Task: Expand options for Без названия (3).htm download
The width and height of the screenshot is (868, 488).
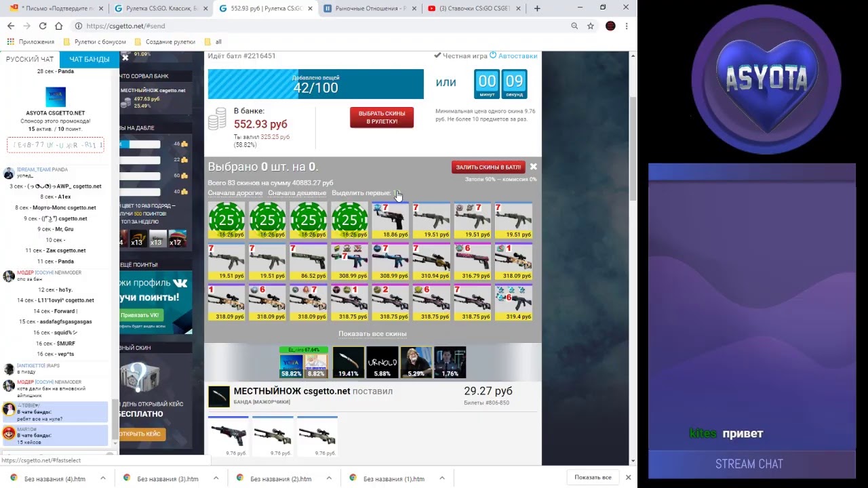Action: click(x=216, y=478)
